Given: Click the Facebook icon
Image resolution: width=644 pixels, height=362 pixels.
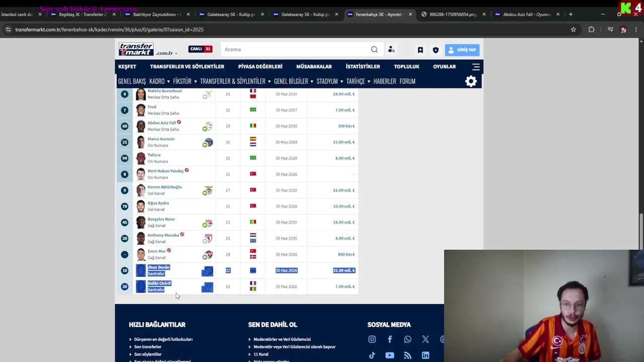Looking at the screenshot, I should (389, 339).
